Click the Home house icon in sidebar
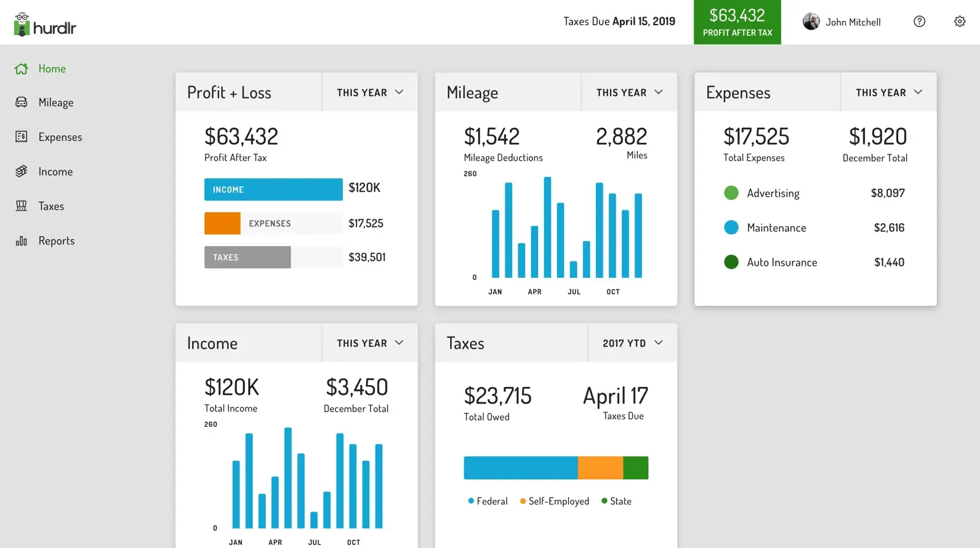The image size is (980, 548). [22, 69]
